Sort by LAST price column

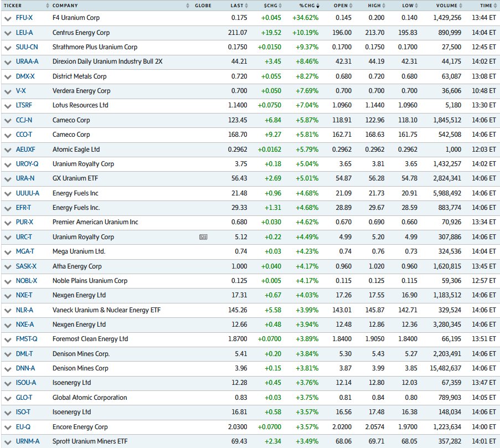pos(237,6)
